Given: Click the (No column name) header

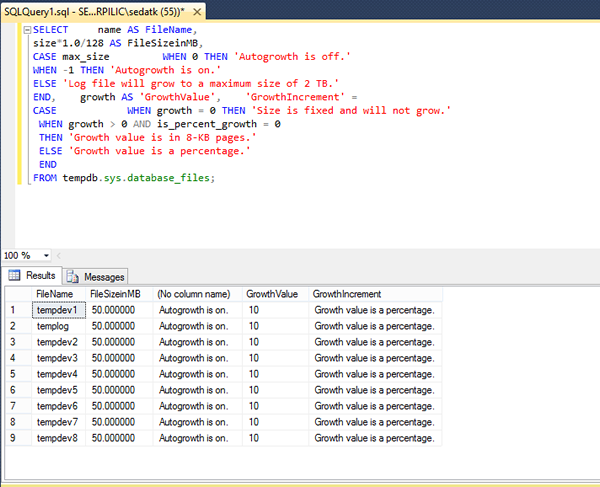Looking at the screenshot, I should point(197,294).
